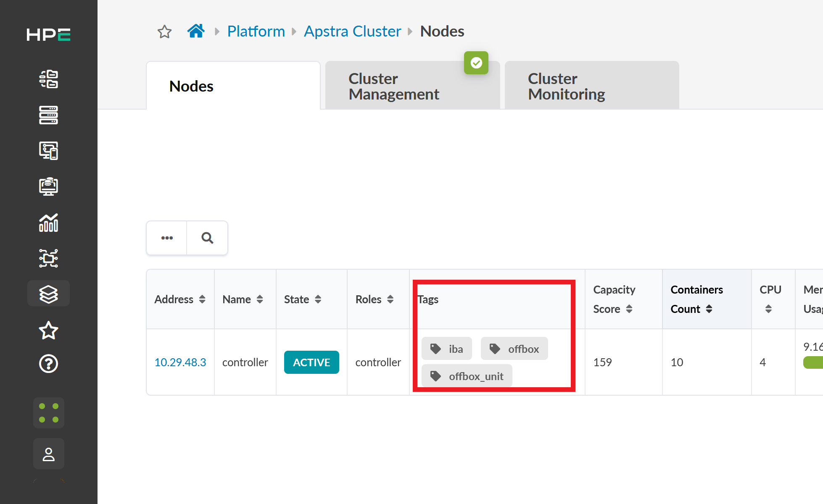823x504 pixels.
Task: Click containers count value 10
Action: (x=677, y=362)
